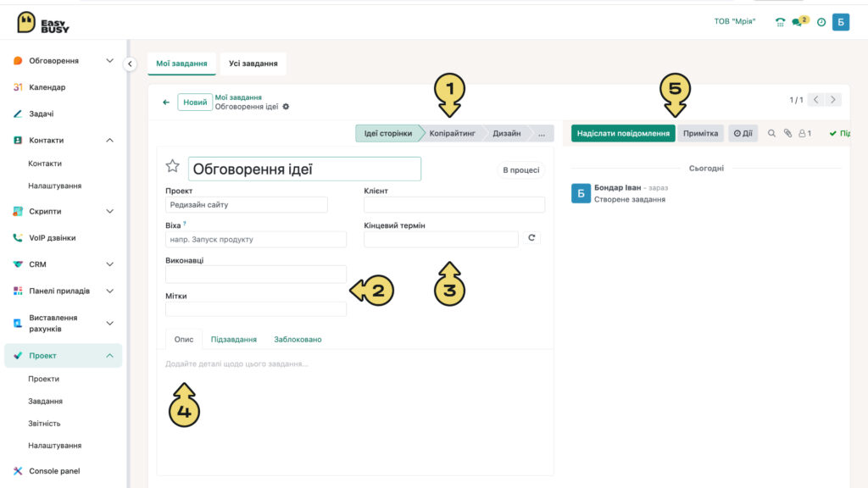Click Бондар Іван avatar in message
Viewport: 868px width, 488px height.
[581, 194]
